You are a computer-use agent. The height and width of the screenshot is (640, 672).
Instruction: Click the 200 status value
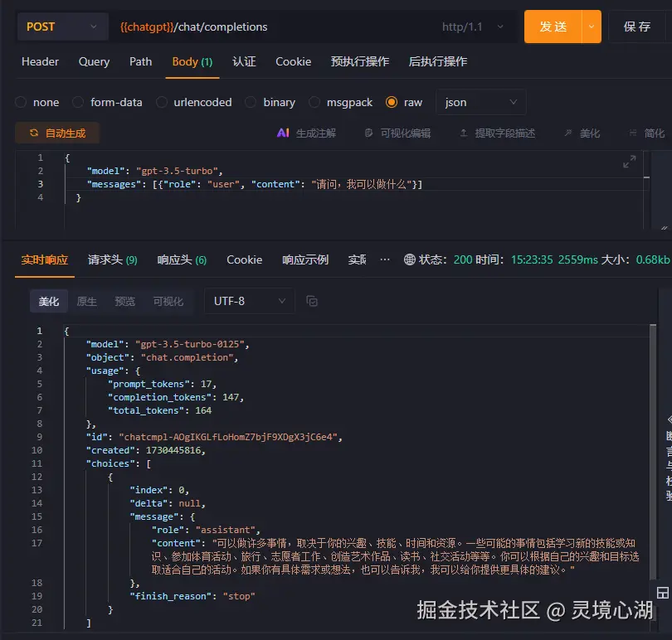tap(463, 259)
